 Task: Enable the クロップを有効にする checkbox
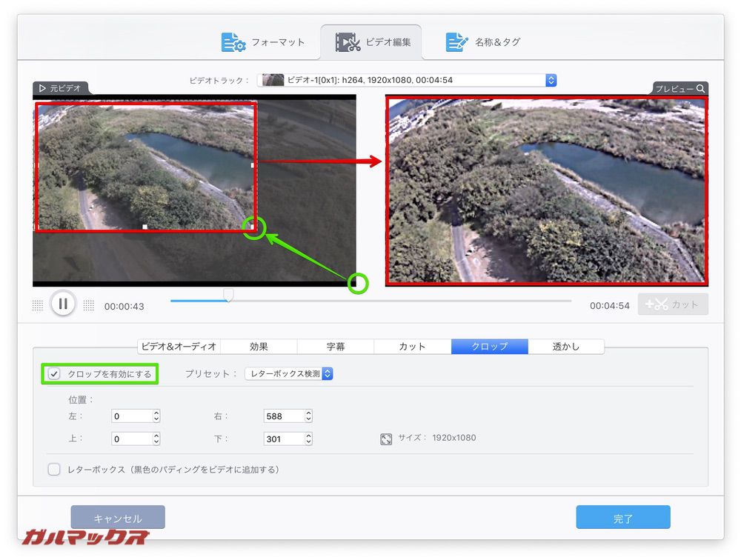53,374
